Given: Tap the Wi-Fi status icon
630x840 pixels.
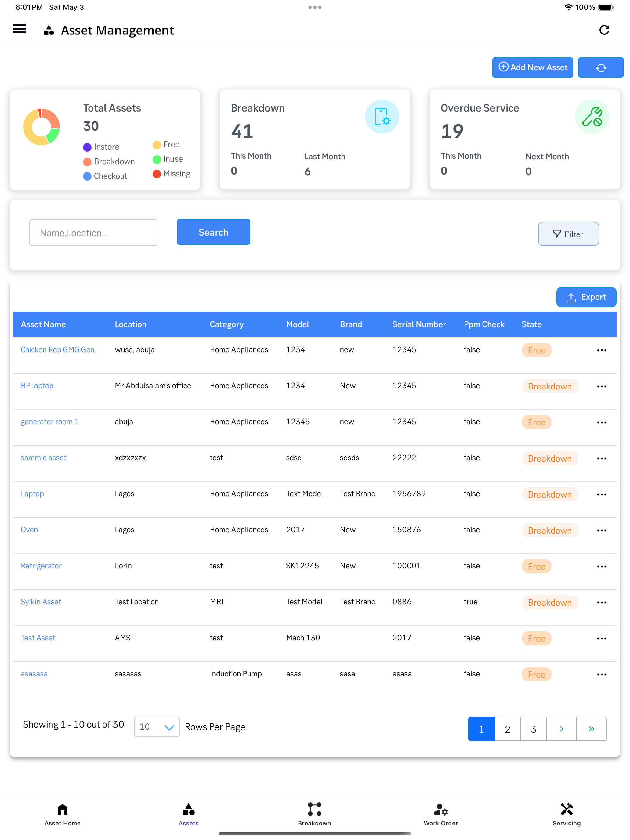Looking at the screenshot, I should [568, 7].
